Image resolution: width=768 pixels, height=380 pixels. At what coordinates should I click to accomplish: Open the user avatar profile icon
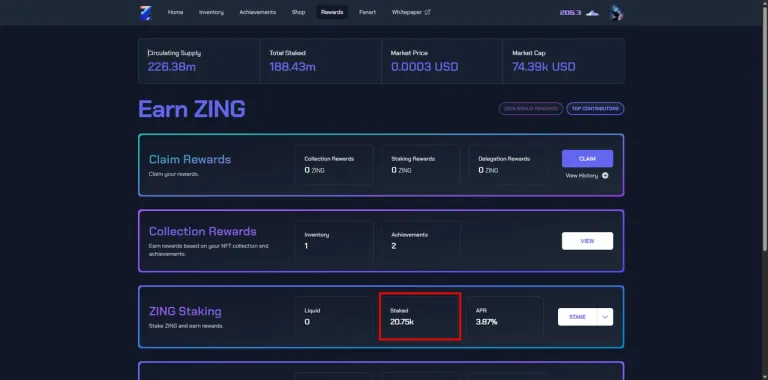coord(616,13)
